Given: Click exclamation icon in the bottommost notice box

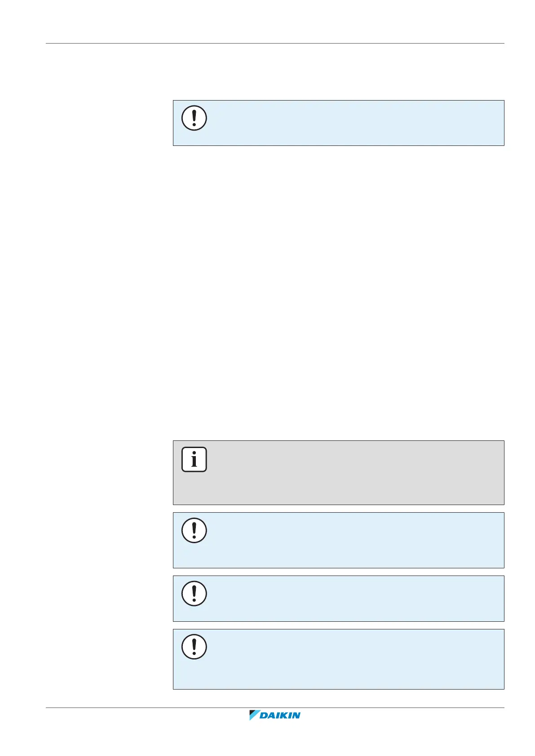Looking at the screenshot, I should click(x=194, y=646).
